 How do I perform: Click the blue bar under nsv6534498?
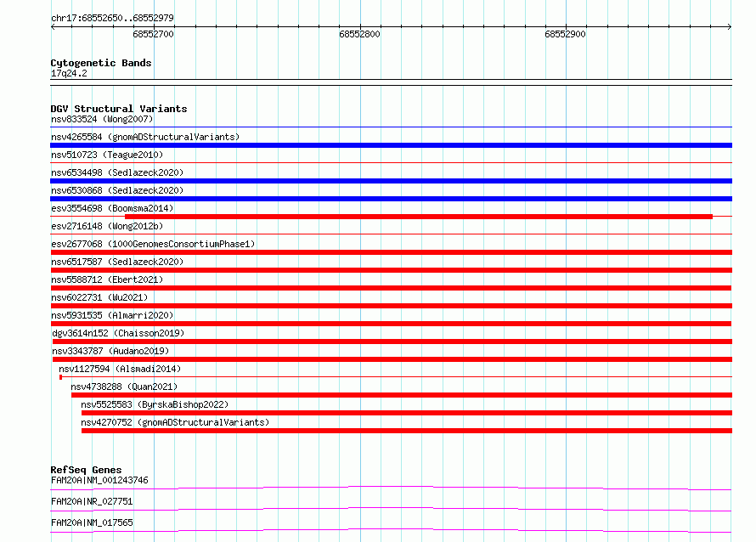point(391,181)
